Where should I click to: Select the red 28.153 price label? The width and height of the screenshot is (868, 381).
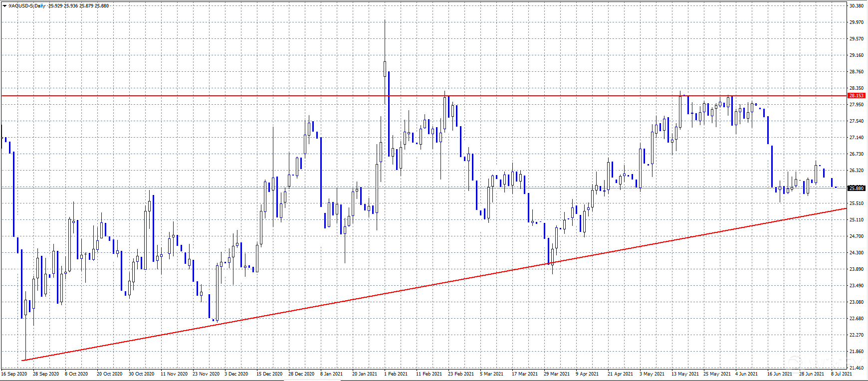tap(856, 95)
